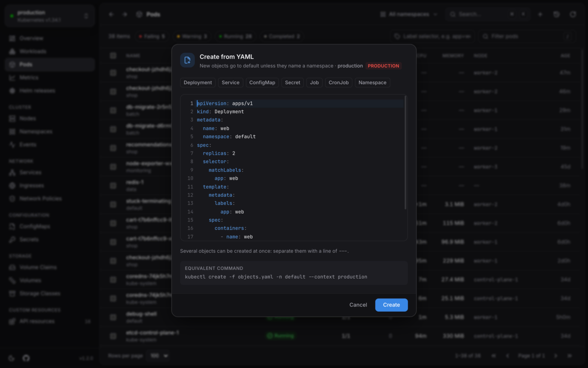Viewport: 588px width, 368px height.
Task: Select the Metrics sidebar icon
Action: pos(12,78)
